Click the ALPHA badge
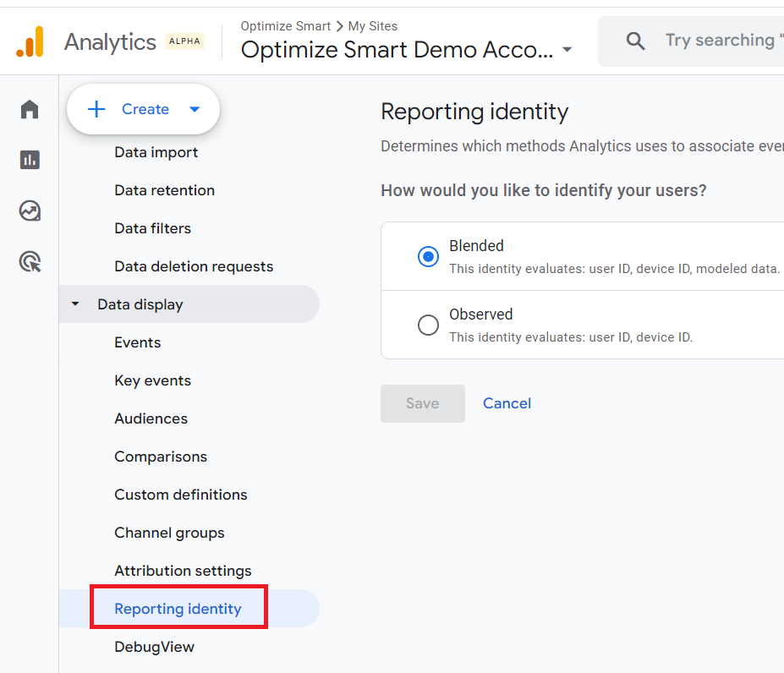 pyautogui.click(x=184, y=41)
